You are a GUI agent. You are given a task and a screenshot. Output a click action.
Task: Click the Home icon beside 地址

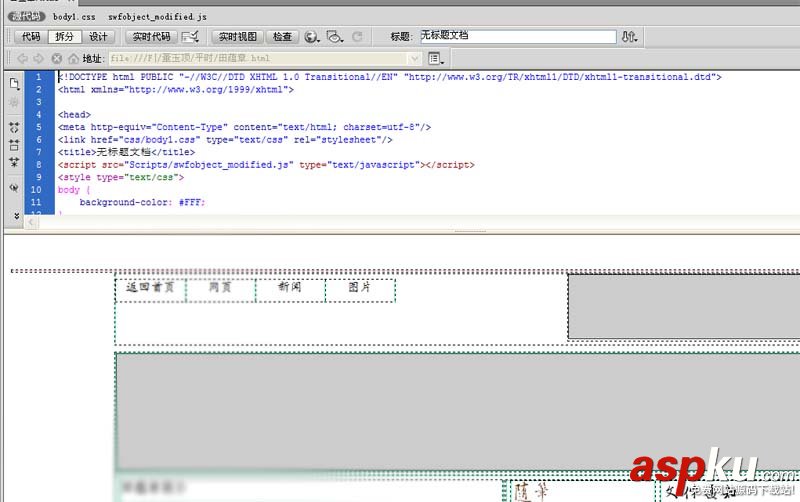[73, 59]
